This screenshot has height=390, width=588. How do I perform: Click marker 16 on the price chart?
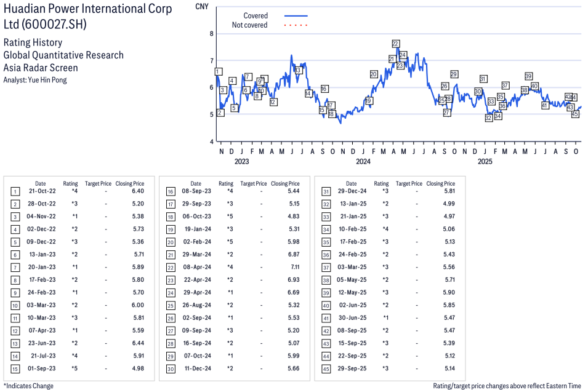coord(324,89)
